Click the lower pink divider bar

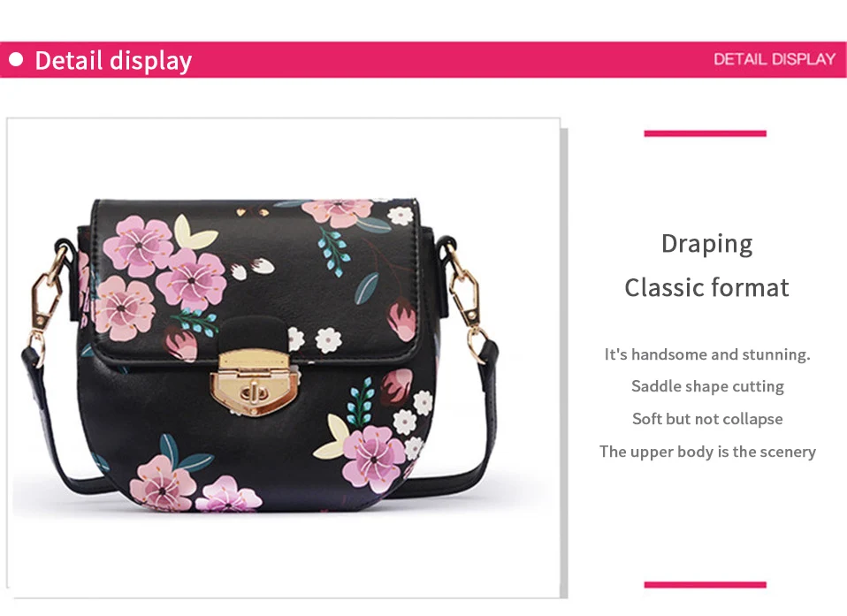coord(705,585)
